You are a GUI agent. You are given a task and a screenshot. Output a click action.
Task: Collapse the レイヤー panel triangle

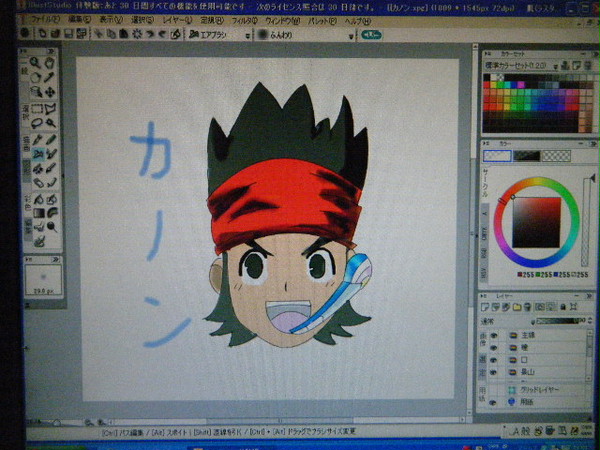(x=484, y=296)
